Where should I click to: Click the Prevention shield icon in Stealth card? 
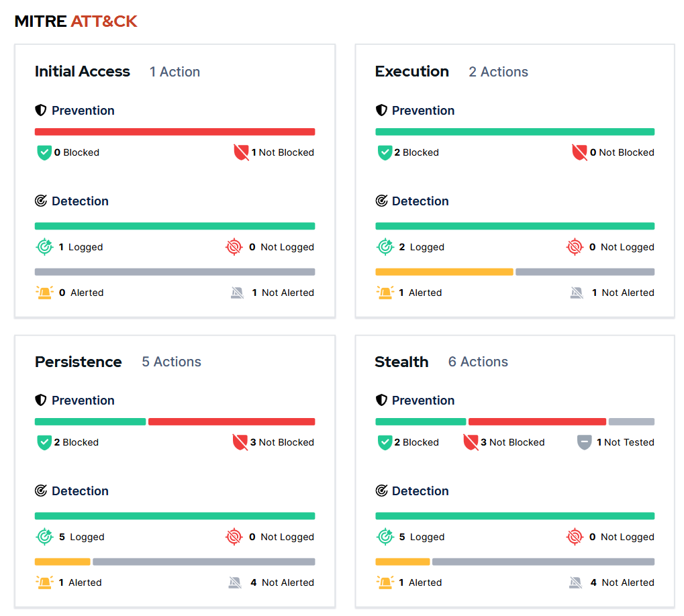click(x=381, y=400)
